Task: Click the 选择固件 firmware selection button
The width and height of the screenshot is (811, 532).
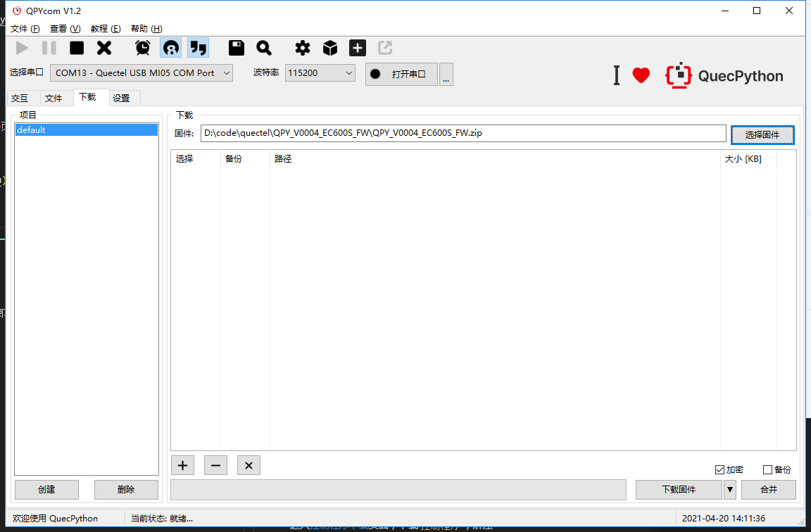Action: (762, 134)
